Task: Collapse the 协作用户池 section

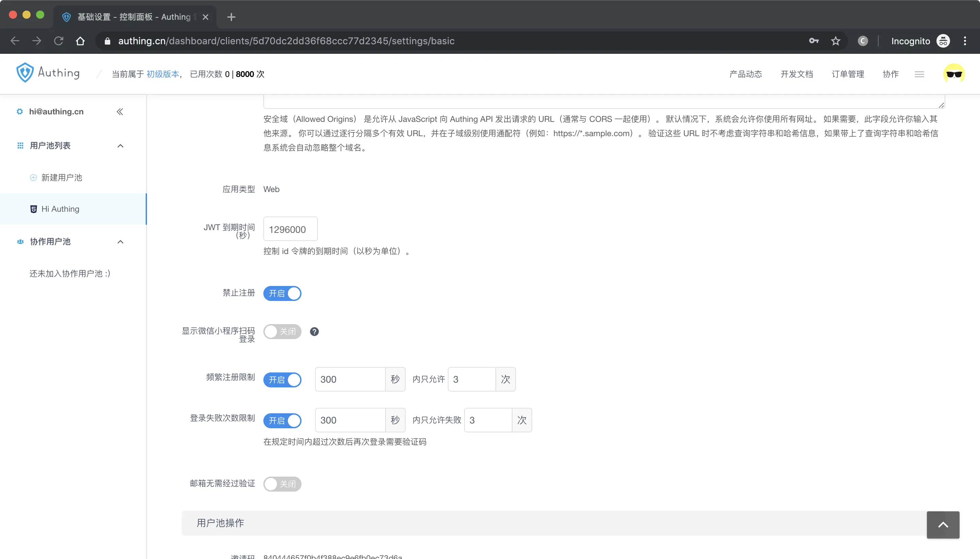Action: [120, 242]
